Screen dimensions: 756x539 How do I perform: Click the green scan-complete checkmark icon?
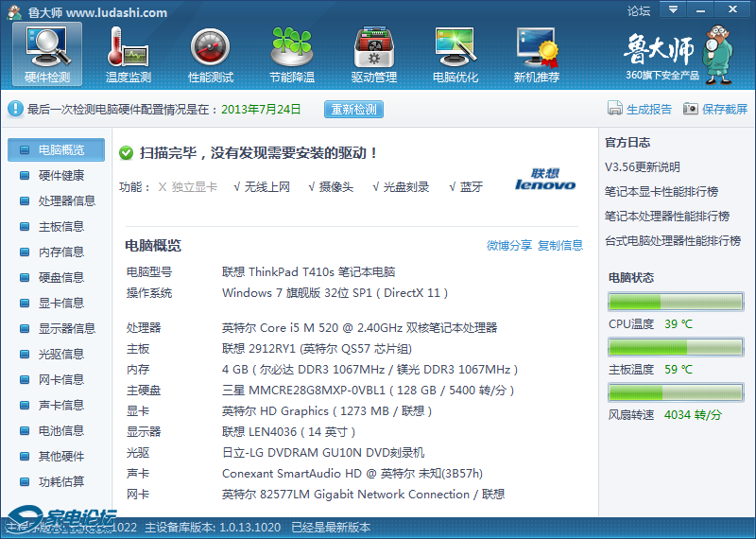pos(127,153)
